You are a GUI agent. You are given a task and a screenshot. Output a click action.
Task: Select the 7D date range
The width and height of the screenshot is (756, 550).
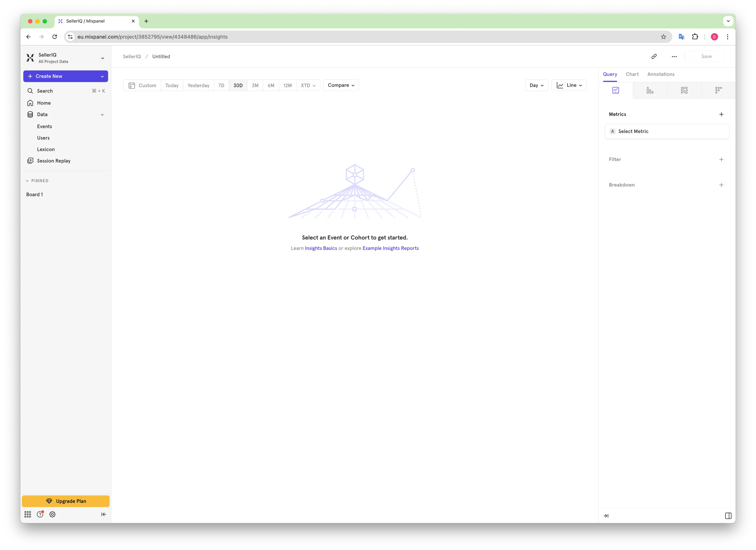tap(221, 85)
